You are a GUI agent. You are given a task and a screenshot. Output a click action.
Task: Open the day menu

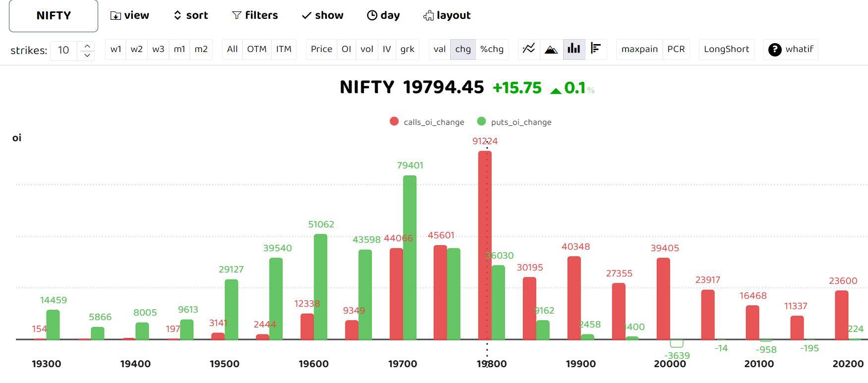tap(383, 15)
